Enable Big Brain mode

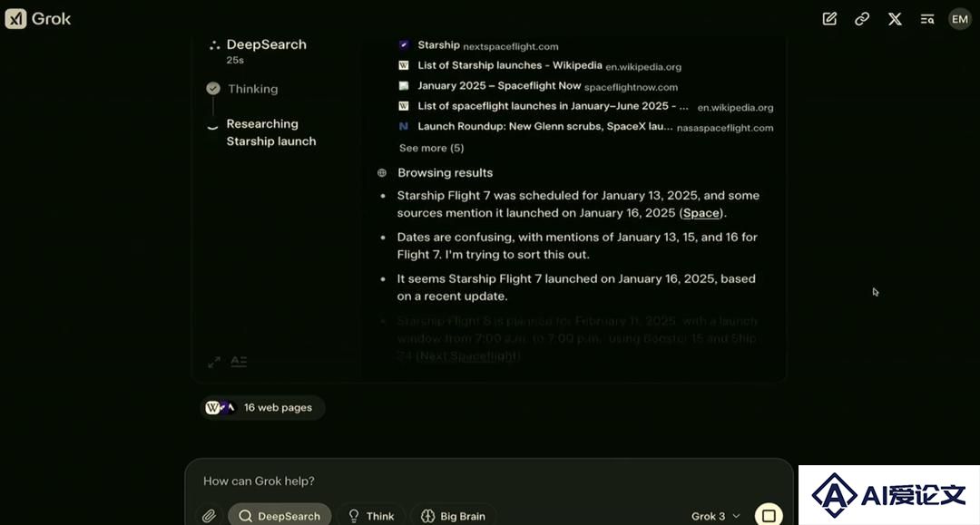(453, 516)
